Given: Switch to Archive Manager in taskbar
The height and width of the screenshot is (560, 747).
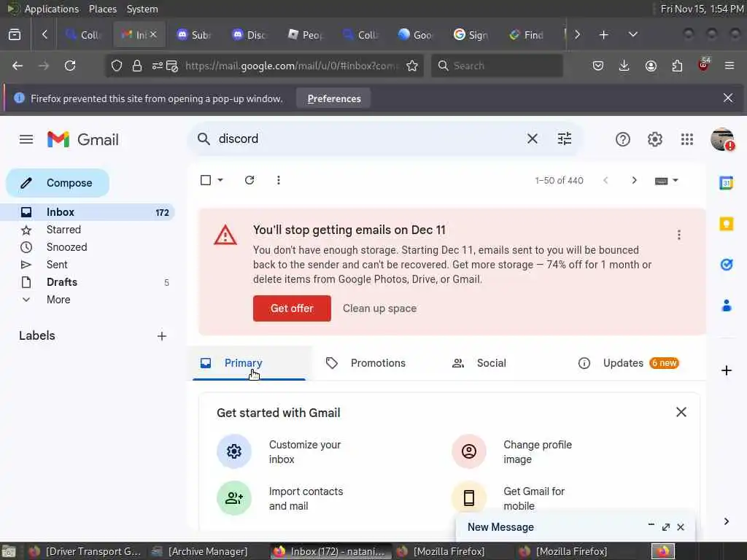Looking at the screenshot, I should pos(200,551).
